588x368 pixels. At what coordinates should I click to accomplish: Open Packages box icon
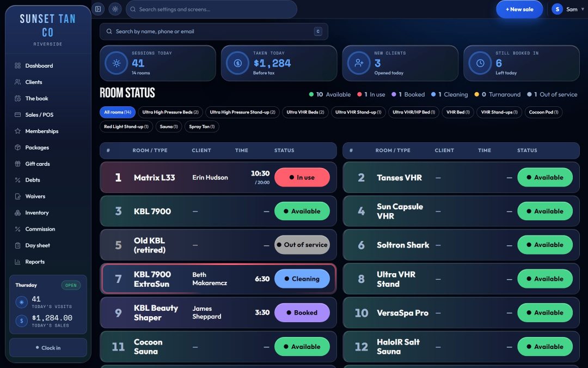click(x=17, y=147)
